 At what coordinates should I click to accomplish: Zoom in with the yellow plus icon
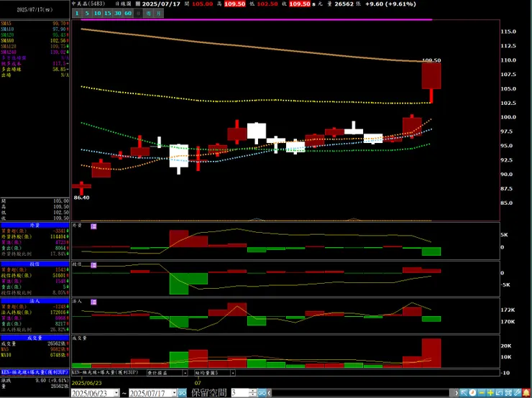point(490,393)
